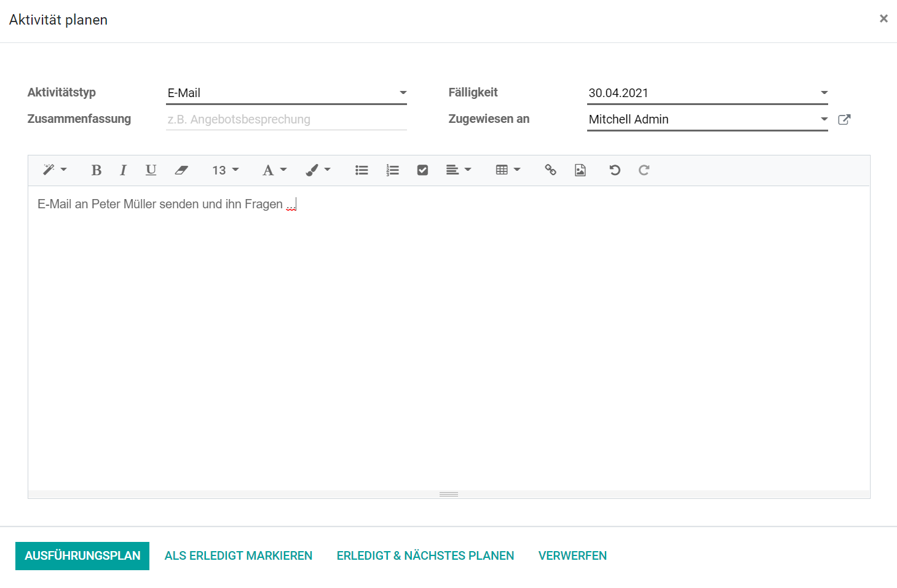This screenshot has width=897, height=588.
Task: Open Mitchell Admin record via external link icon
Action: pyautogui.click(x=844, y=119)
